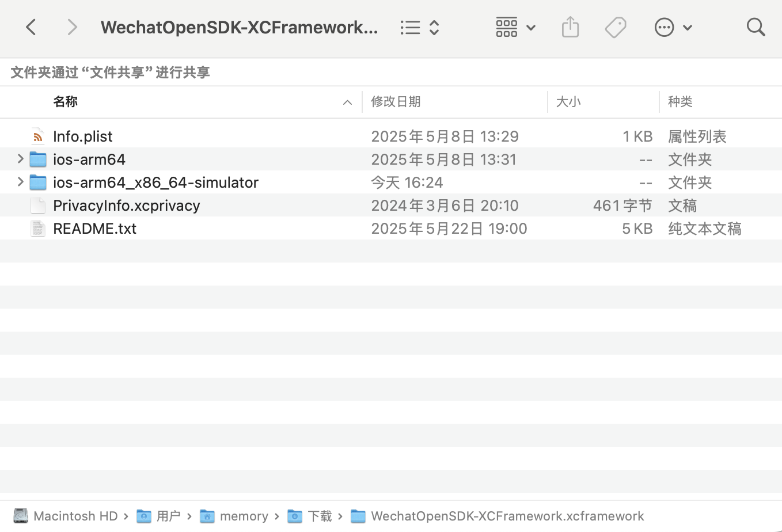Click the Search magnifier icon
Image resolution: width=782 pixels, height=532 pixels.
(x=756, y=27)
